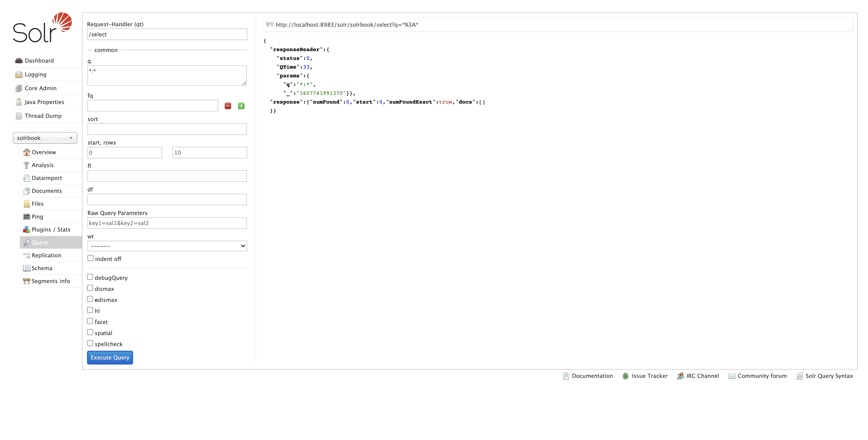Open the Solr Query Syntax link
Image resolution: width=868 pixels, height=440 pixels.
coord(829,376)
